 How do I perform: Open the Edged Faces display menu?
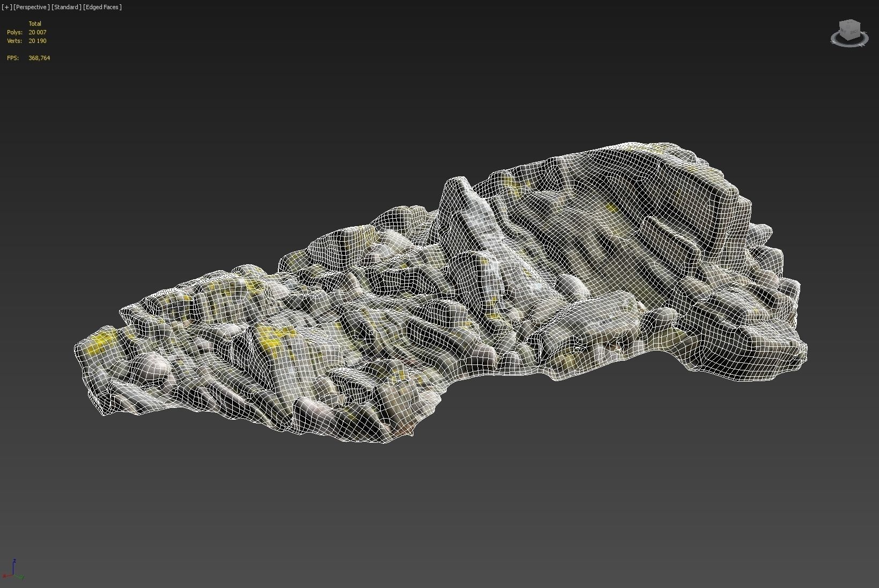click(102, 7)
